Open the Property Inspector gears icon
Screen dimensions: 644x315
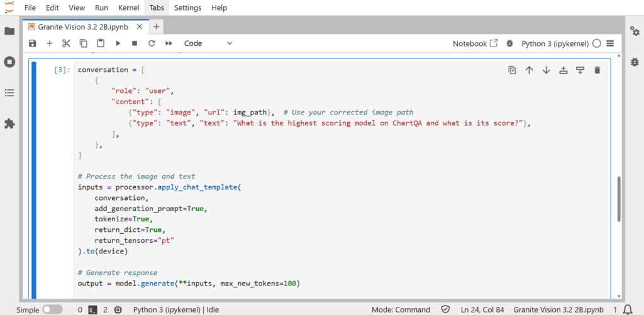(x=635, y=31)
